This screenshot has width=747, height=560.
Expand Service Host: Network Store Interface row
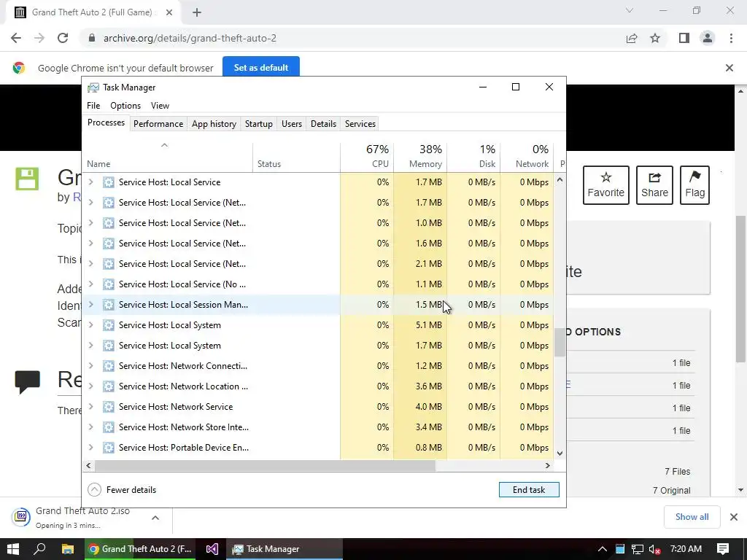[x=90, y=427]
